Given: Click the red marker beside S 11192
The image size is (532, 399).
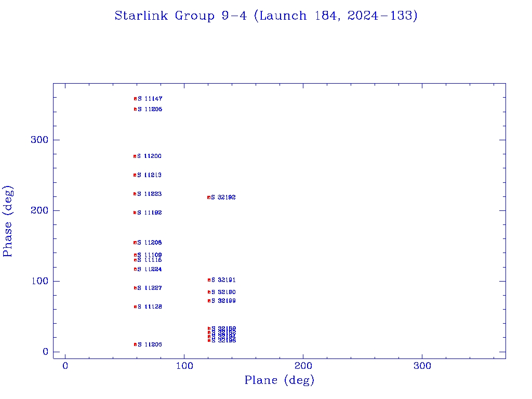Looking at the screenshot, I should pyautogui.click(x=135, y=212).
